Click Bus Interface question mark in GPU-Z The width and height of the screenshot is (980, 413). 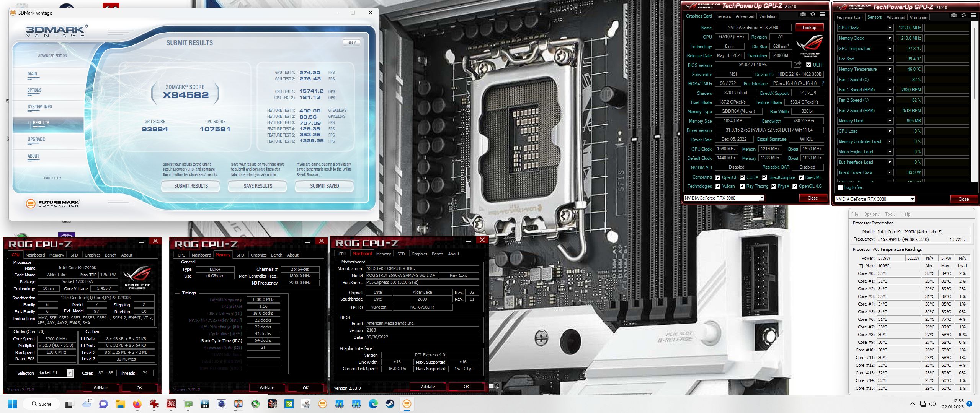click(823, 83)
